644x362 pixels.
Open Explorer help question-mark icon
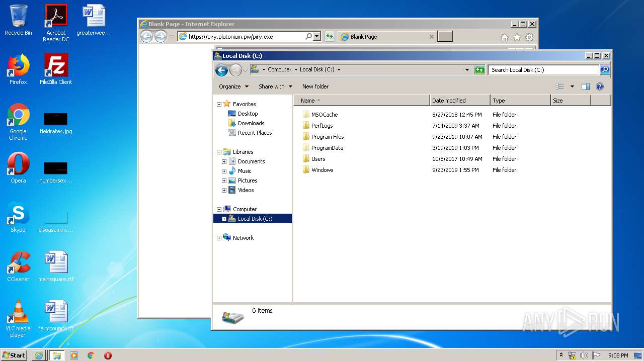(600, 86)
